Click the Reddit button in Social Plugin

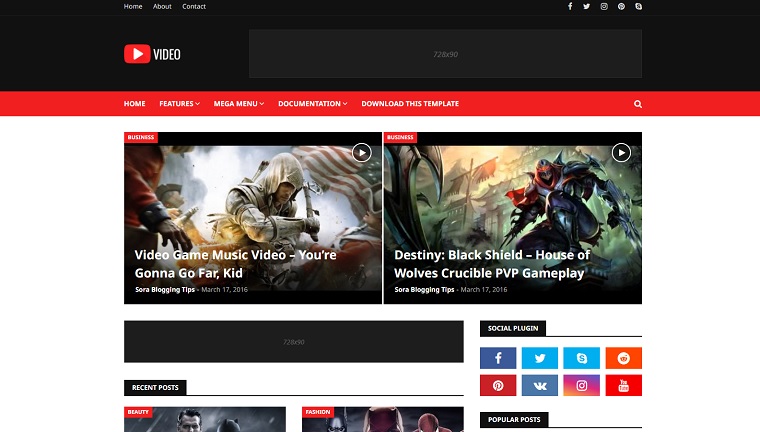tap(623, 358)
